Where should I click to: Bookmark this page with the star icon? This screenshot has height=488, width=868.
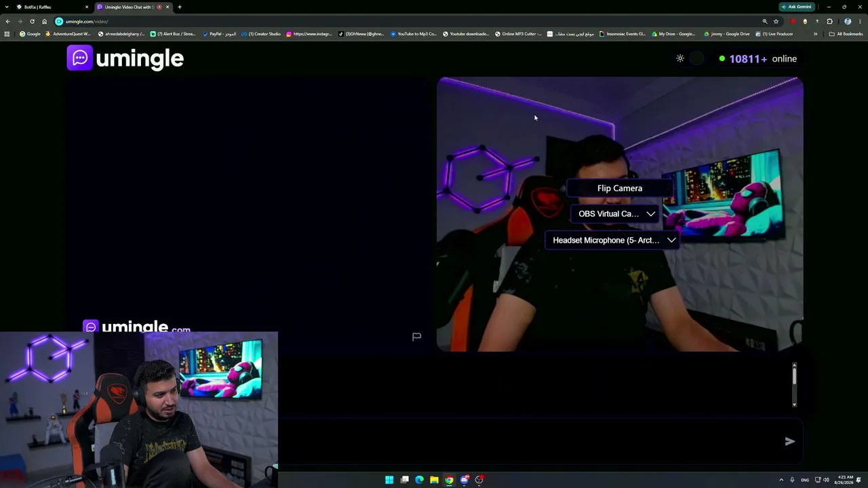click(776, 21)
